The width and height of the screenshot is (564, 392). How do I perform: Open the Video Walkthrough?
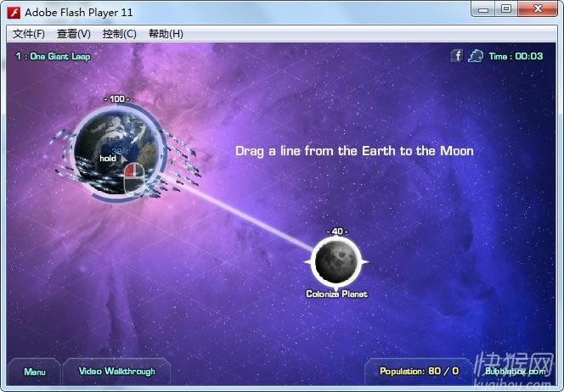[117, 372]
